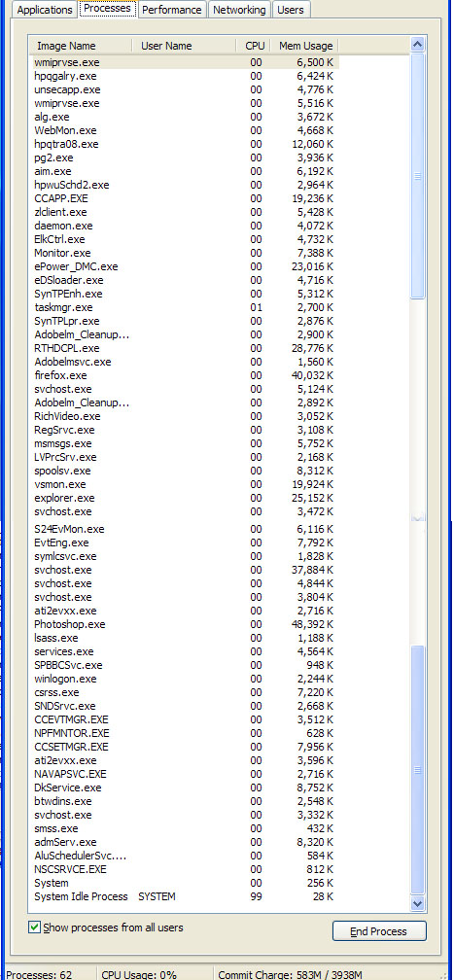Open the Networking tab
Screen dimensions: 454x980
pyautogui.click(x=239, y=10)
